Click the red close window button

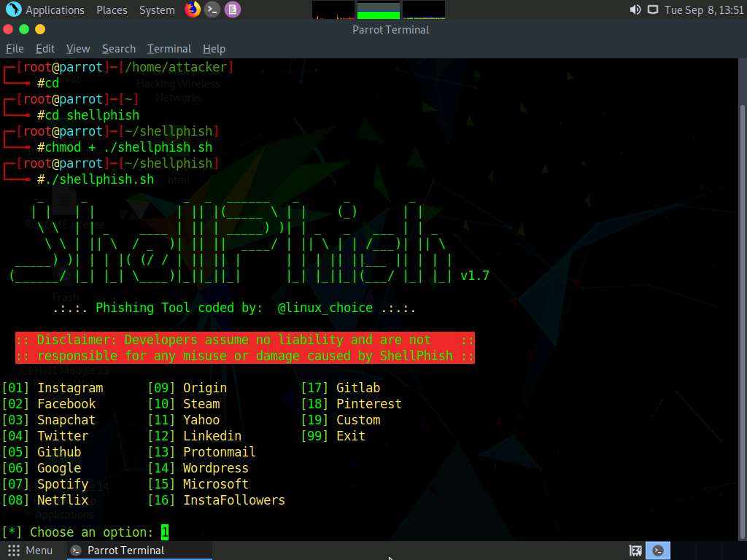[x=8, y=29]
